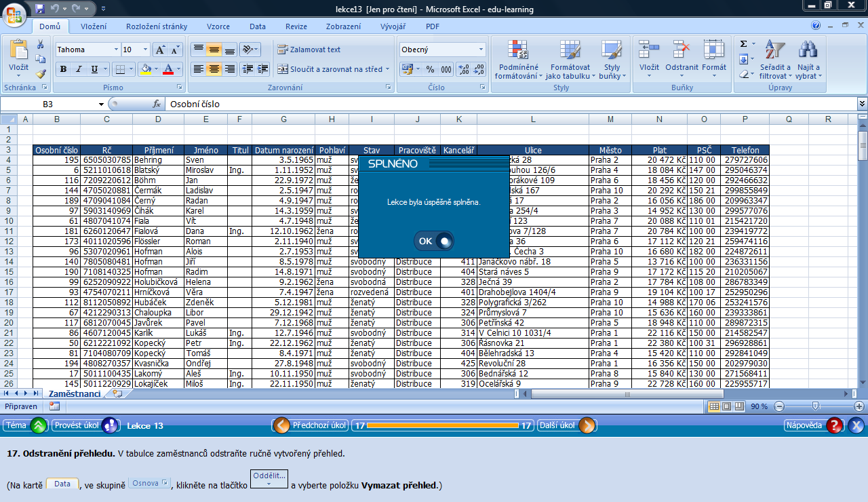Open Conditional Formatting (Podmíněné formátování)

pos(518,60)
